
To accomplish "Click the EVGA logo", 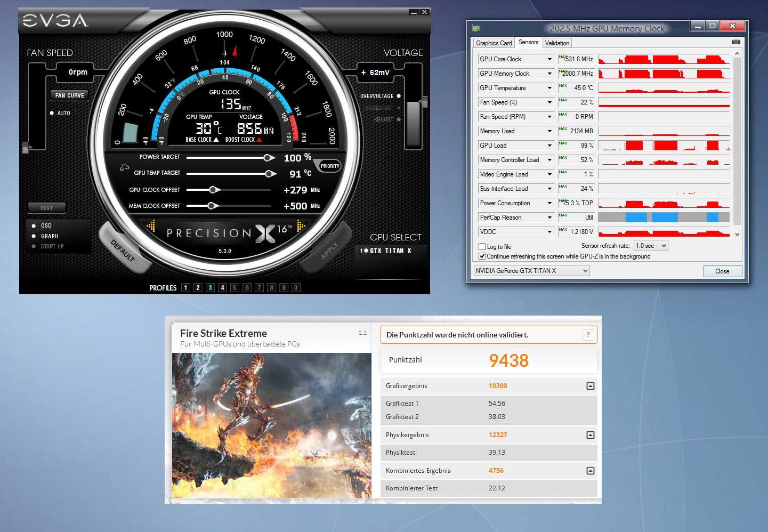I will click(55, 21).
